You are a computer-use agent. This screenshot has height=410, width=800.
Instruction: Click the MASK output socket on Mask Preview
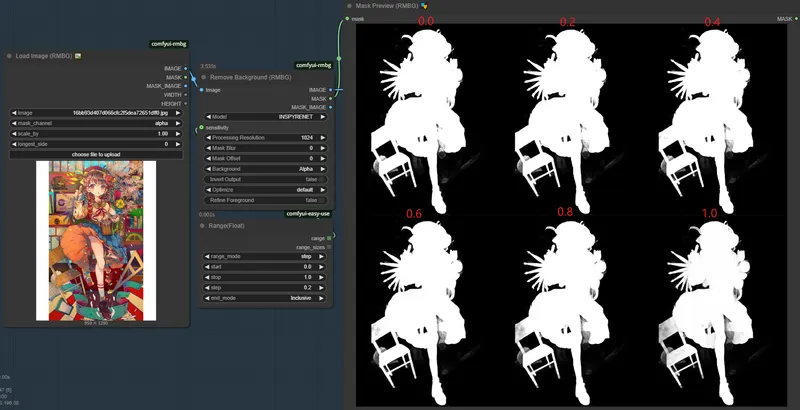(x=795, y=18)
